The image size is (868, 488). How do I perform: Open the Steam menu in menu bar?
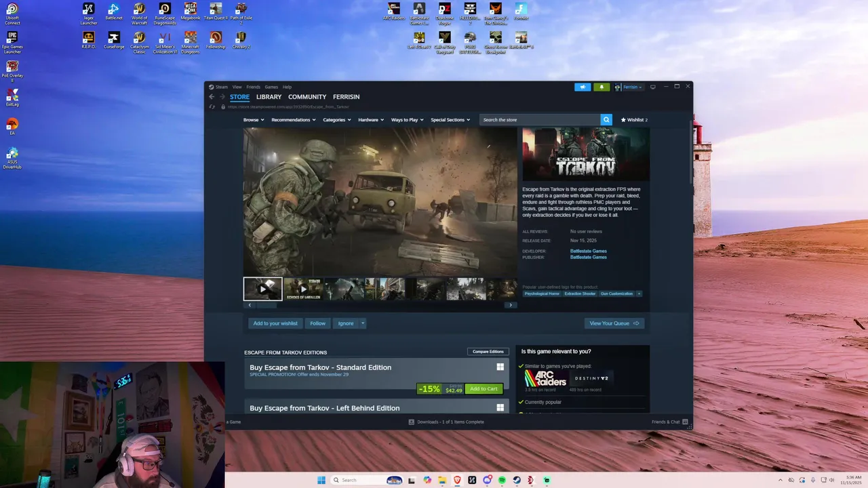pos(222,87)
